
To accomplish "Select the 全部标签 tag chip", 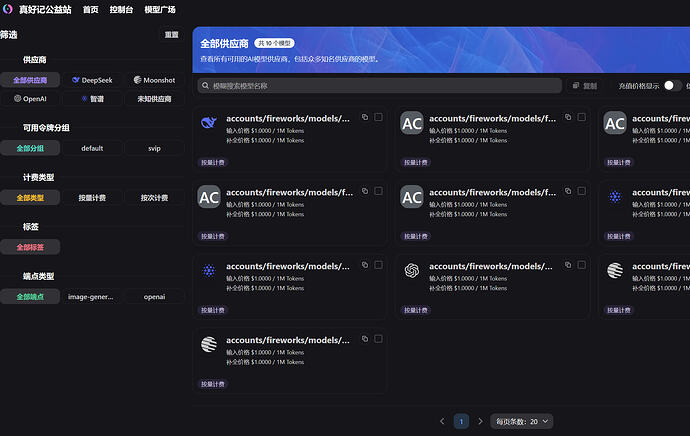I will (x=30, y=247).
